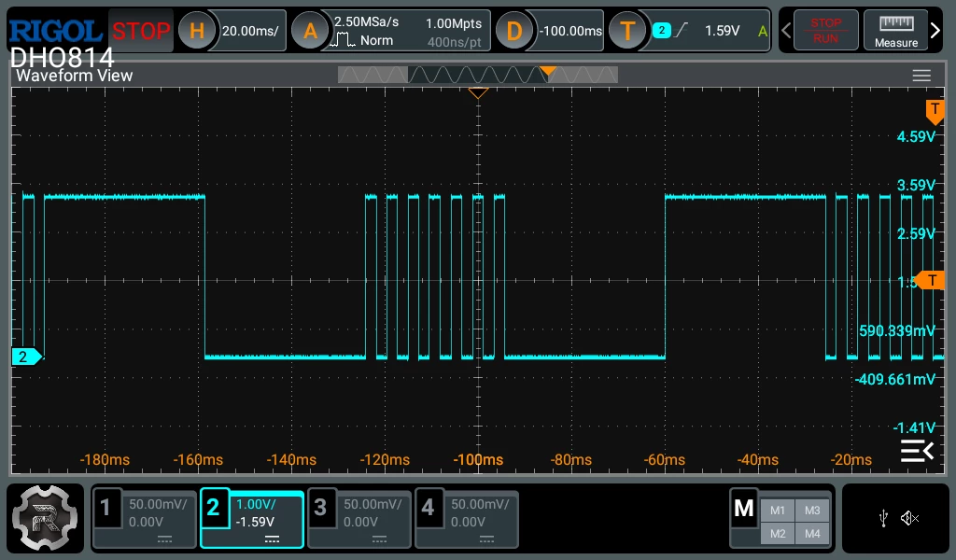Toggle channel 1 on
The width and height of the screenshot is (956, 560).
tap(105, 507)
